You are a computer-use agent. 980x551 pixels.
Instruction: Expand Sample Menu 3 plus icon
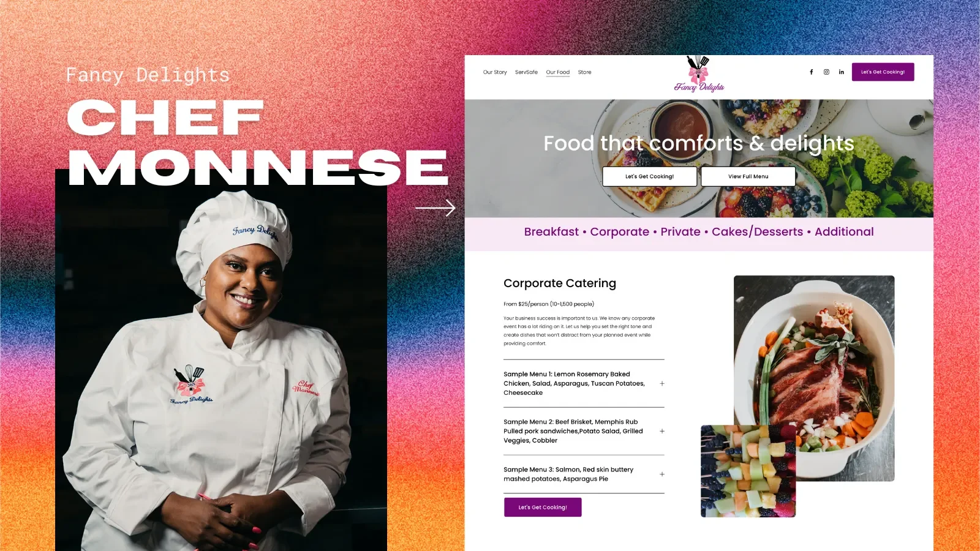[662, 474]
